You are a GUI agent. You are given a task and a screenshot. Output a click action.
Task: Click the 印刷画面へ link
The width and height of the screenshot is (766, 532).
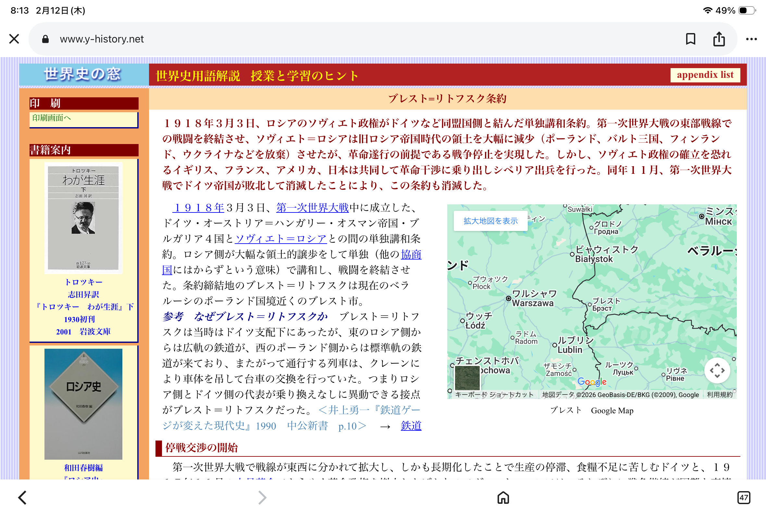(x=52, y=118)
